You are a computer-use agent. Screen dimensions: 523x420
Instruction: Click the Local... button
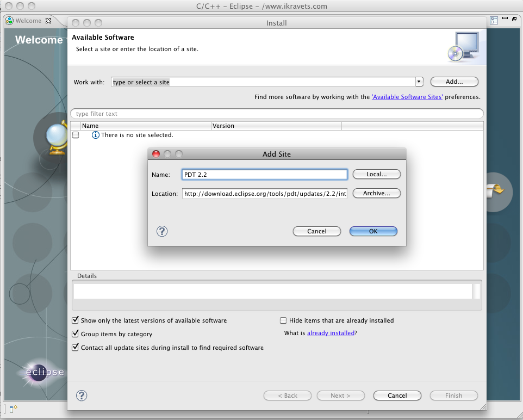pos(377,174)
